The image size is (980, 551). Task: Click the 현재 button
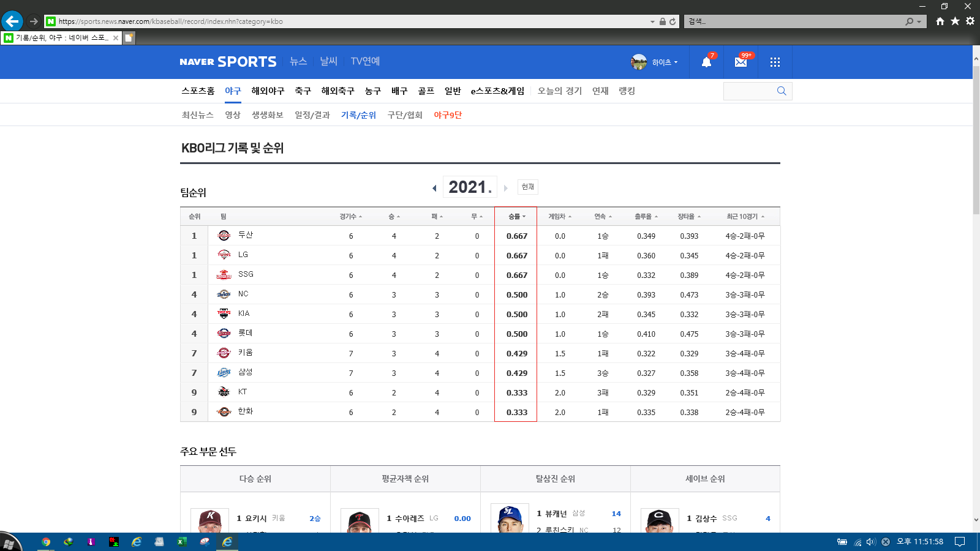[528, 187]
